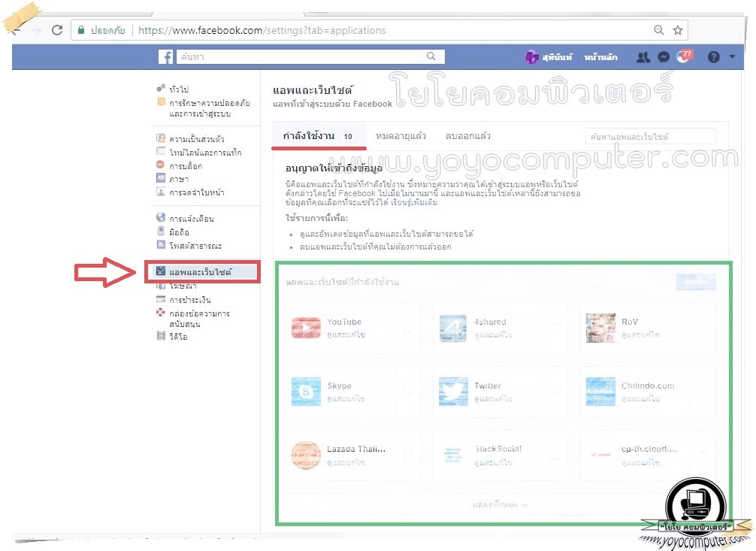Open account dropdown arrow in header
Image resolution: width=756 pixels, height=551 pixels.
[732, 57]
